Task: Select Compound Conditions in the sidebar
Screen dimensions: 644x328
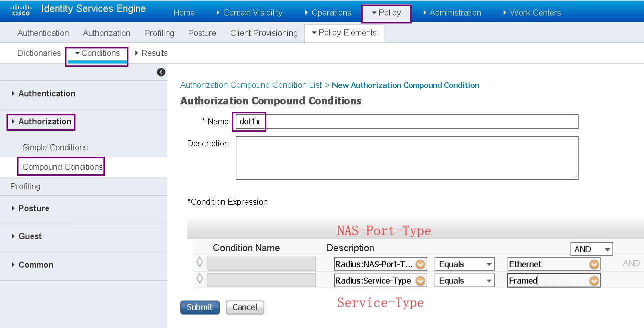Action: click(x=60, y=167)
